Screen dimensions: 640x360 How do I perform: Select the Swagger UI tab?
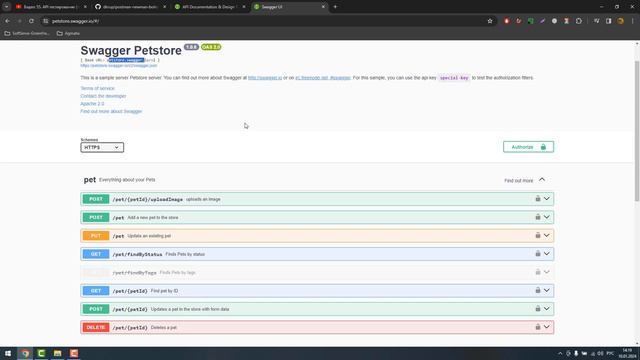289,7
